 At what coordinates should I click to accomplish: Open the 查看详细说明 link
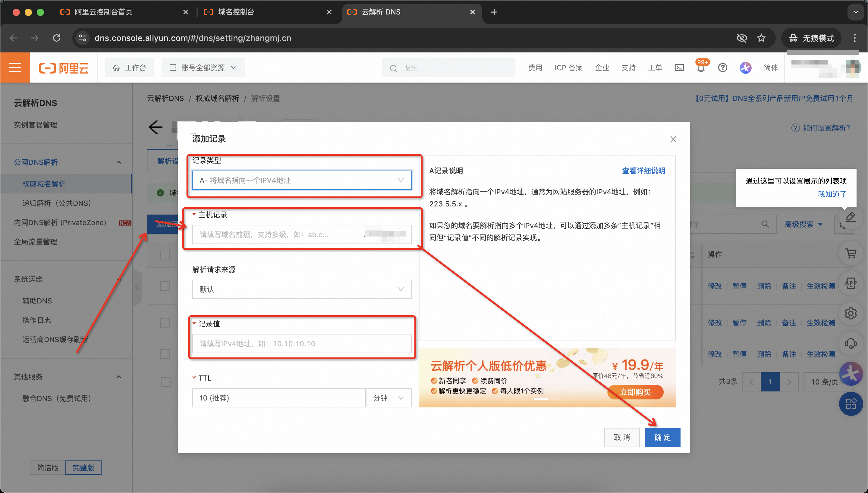(643, 171)
